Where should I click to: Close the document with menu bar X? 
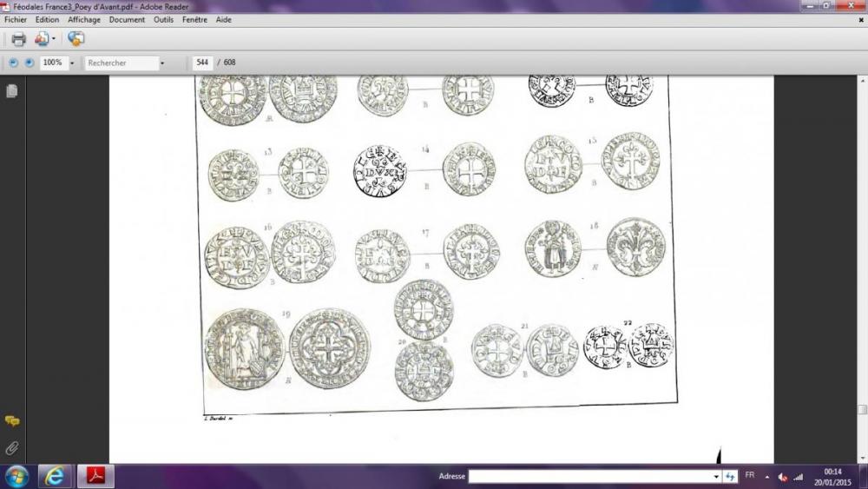[x=861, y=19]
